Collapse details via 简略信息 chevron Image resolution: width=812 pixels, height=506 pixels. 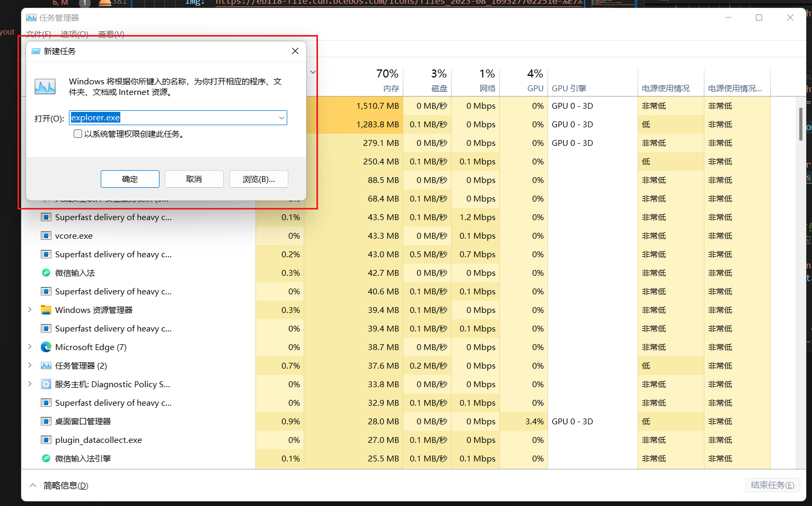pos(33,485)
